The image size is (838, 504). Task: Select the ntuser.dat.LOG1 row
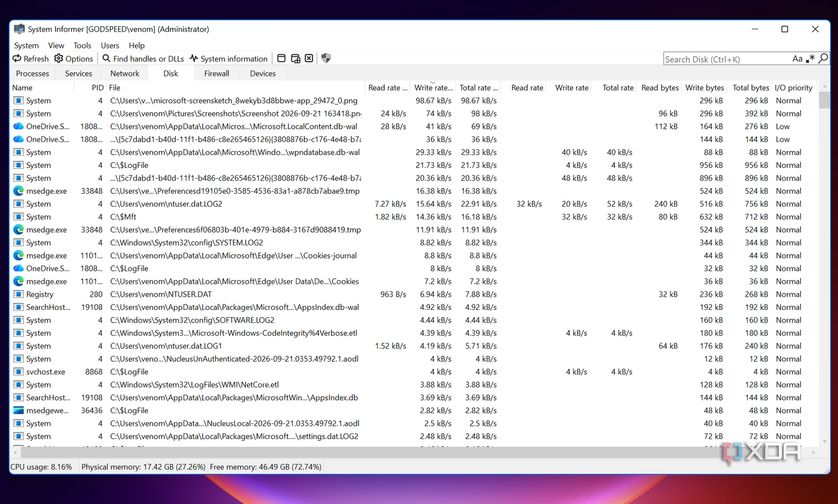coord(414,346)
